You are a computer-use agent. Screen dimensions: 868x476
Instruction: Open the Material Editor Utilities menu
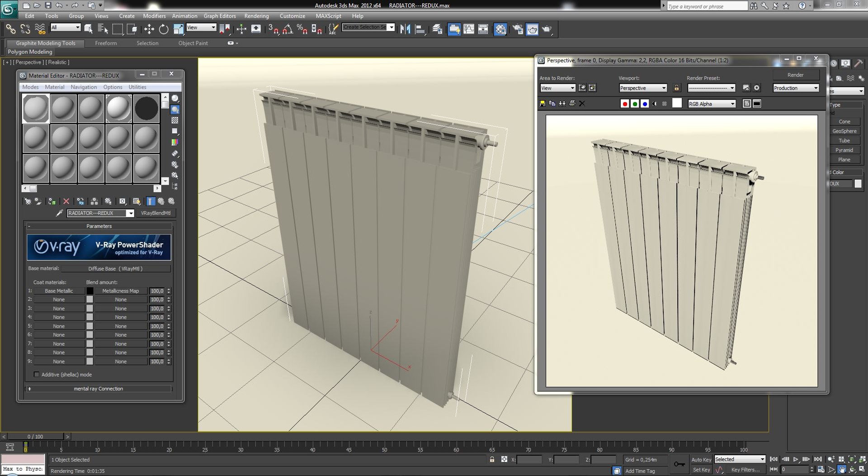(x=137, y=87)
